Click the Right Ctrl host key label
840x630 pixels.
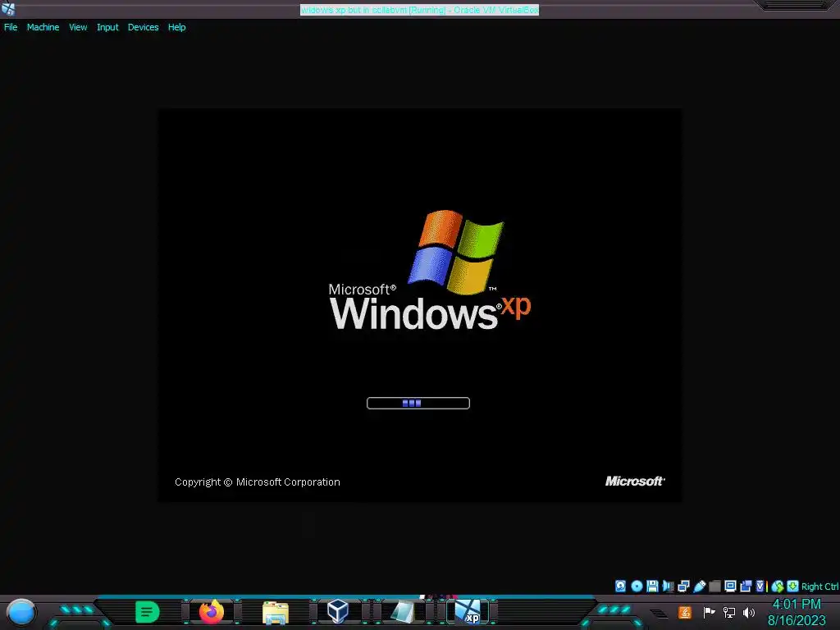(x=819, y=587)
